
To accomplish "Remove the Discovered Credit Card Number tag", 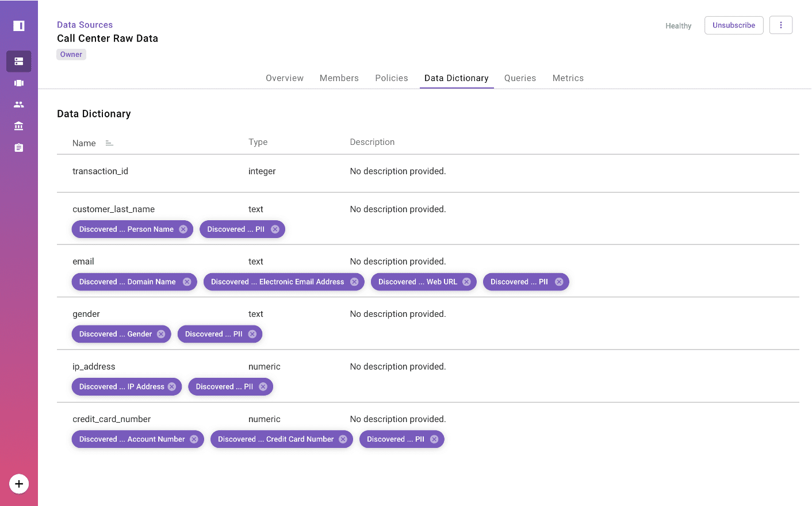I will (x=343, y=439).
